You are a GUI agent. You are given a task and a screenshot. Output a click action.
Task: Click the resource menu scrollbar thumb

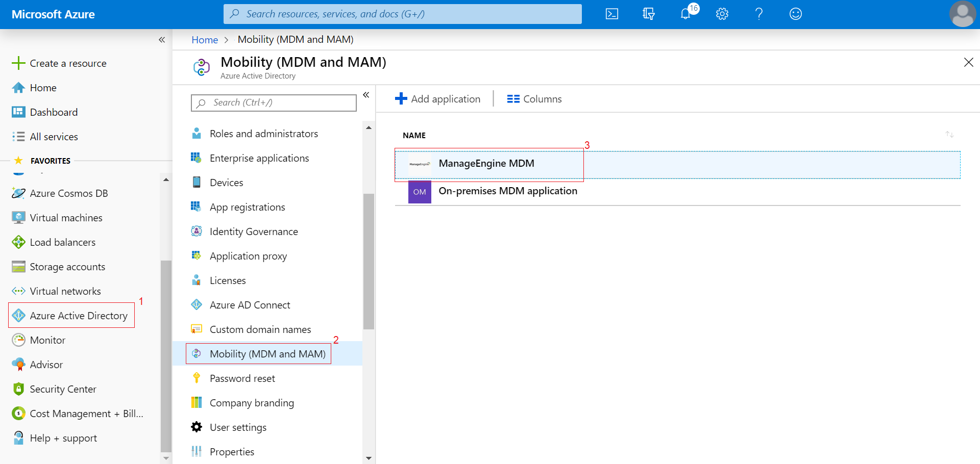369,261
